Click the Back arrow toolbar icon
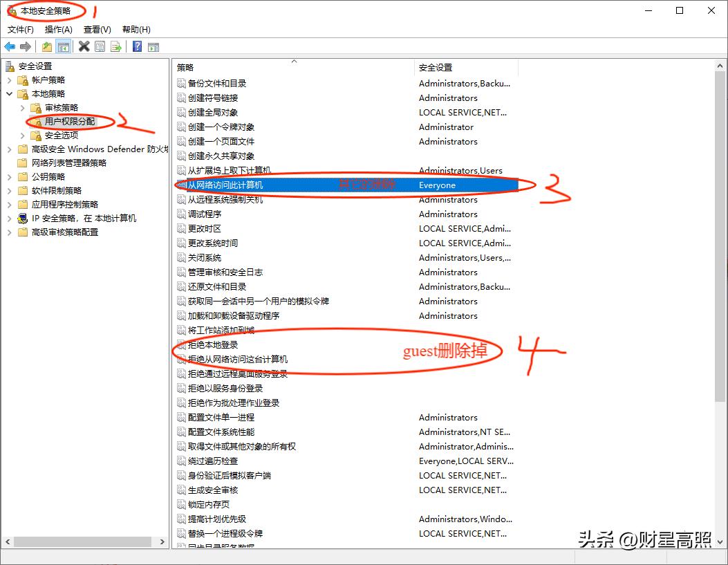This screenshot has height=565, width=728. point(10,46)
